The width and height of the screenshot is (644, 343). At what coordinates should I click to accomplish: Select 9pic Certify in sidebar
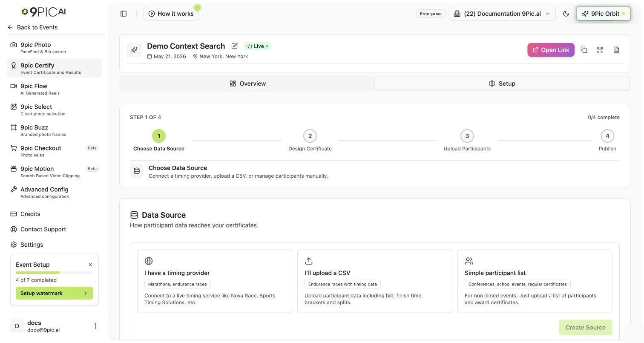(55, 68)
